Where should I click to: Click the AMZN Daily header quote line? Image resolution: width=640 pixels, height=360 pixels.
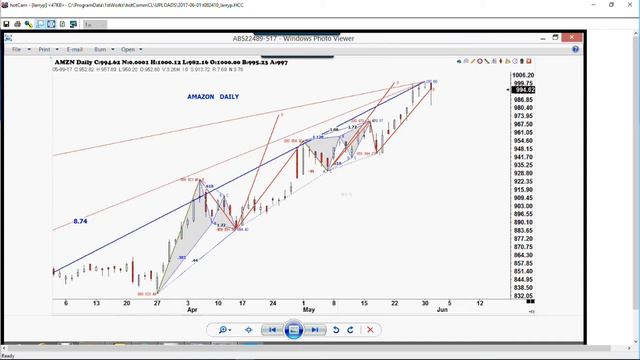pyautogui.click(x=171, y=62)
